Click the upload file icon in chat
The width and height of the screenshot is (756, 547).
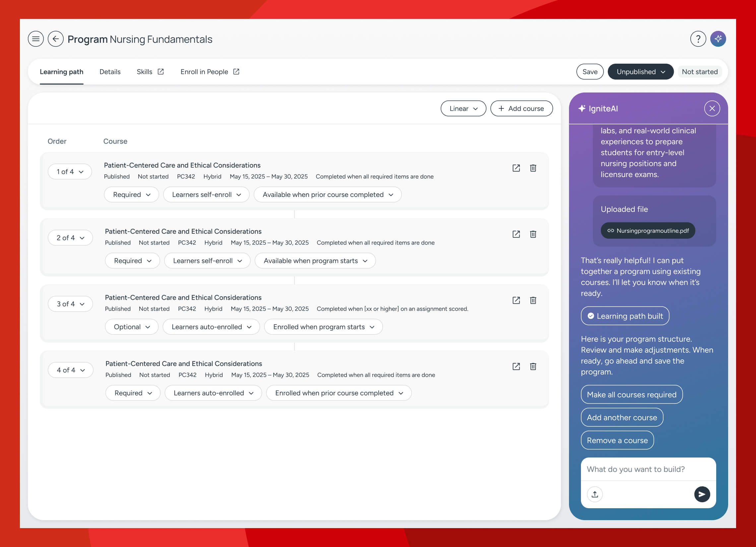coord(595,494)
